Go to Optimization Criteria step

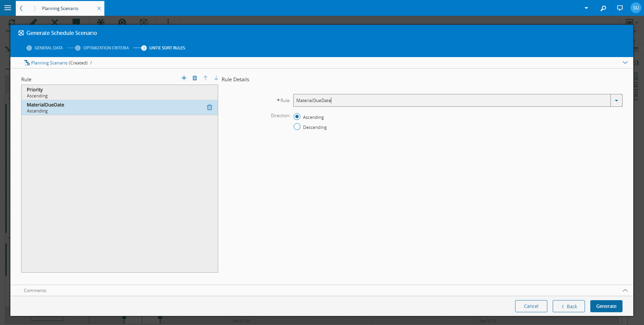click(106, 48)
